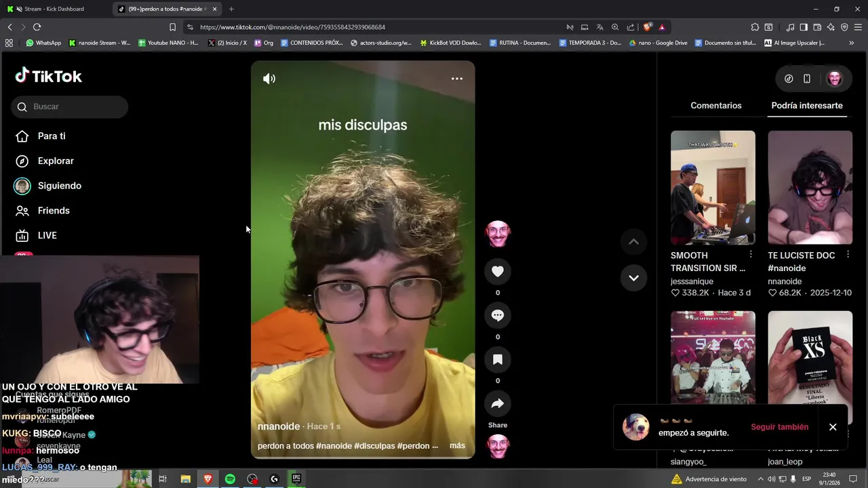Open video comments via speech bubble icon
The image size is (868, 488).
click(x=498, y=315)
